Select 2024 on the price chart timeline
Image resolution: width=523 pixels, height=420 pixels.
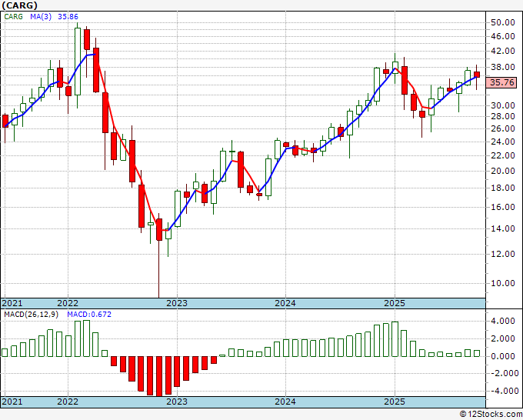click(285, 303)
